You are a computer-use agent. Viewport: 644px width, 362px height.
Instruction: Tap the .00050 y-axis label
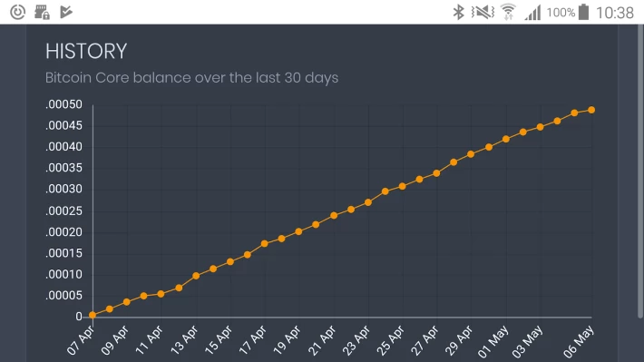click(x=63, y=104)
